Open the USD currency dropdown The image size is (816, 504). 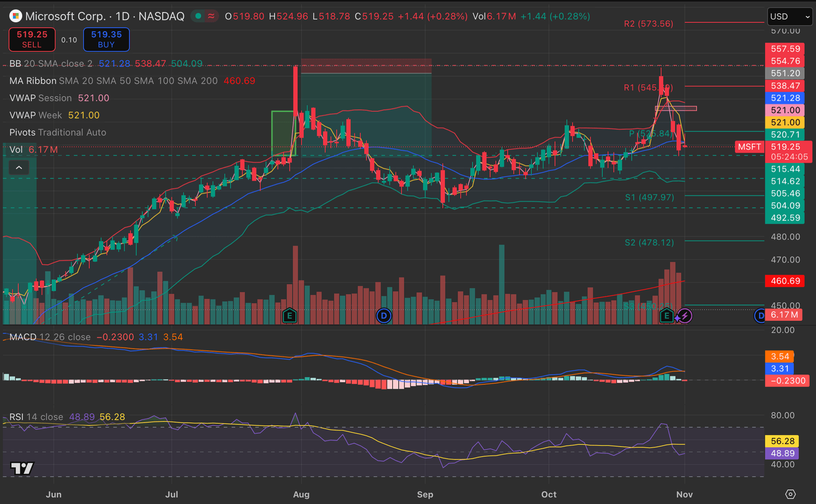click(789, 17)
